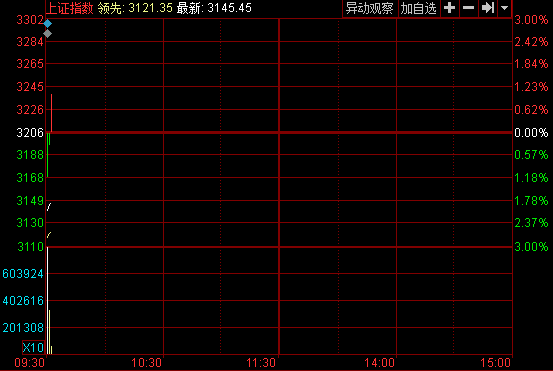Click the 0.00% baseline percentage label
553x371 pixels.
pos(531,133)
